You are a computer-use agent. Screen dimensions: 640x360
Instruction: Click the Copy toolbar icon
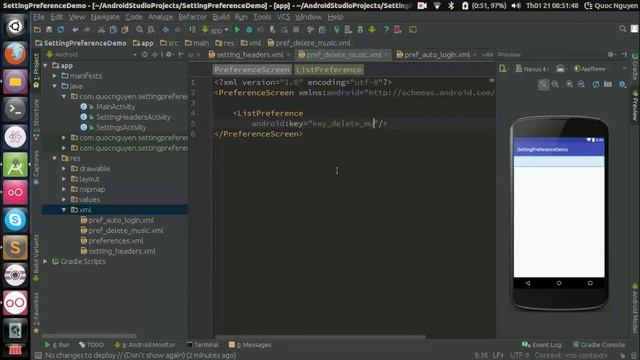pos(113,29)
